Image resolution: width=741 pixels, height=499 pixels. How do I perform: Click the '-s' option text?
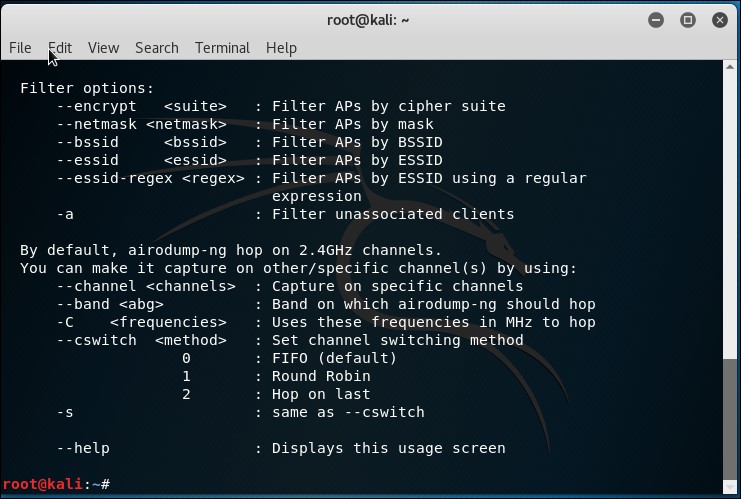tap(65, 412)
